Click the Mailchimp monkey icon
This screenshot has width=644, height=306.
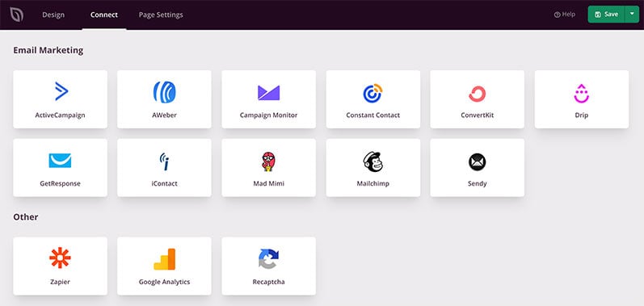[373, 161]
